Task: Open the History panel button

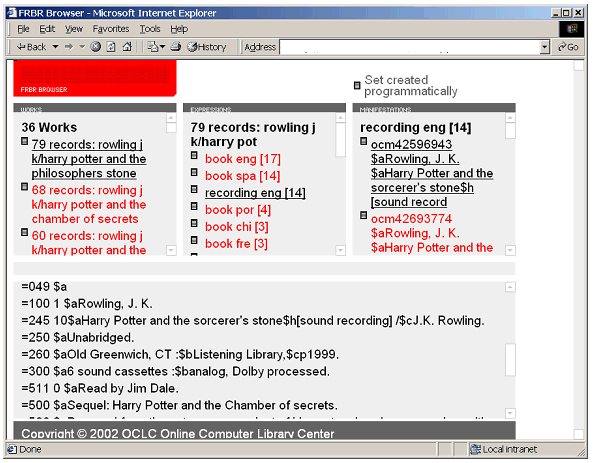Action: coord(207,47)
